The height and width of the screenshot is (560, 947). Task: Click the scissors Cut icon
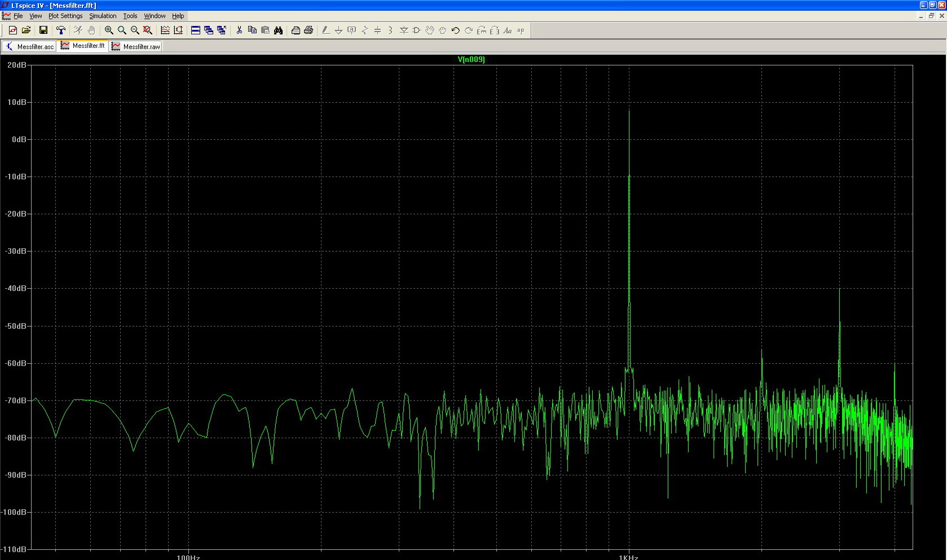[x=239, y=30]
